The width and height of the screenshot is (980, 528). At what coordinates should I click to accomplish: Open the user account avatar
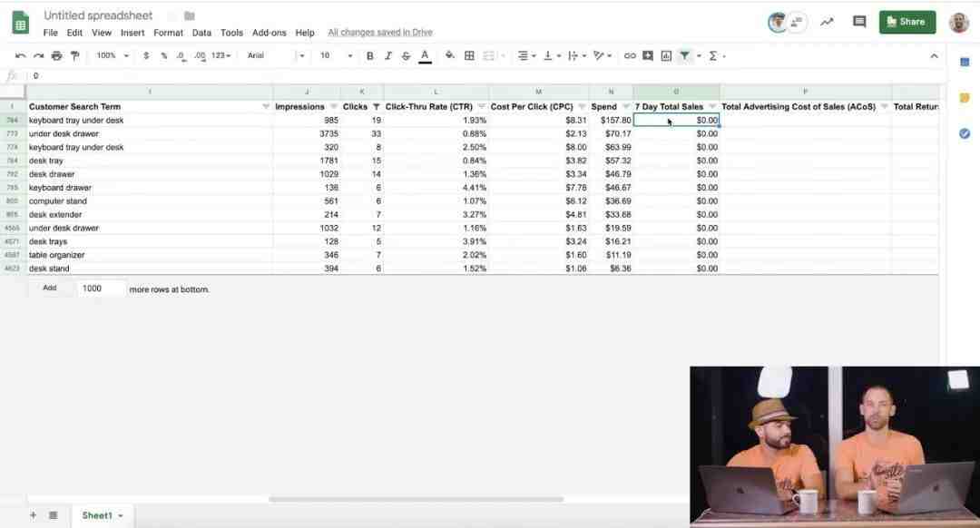959,22
